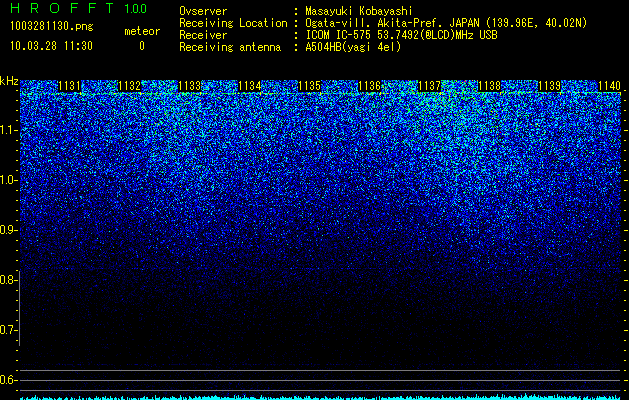Click the 1136 time marker
Screen dimensions: 629x400
click(369, 86)
